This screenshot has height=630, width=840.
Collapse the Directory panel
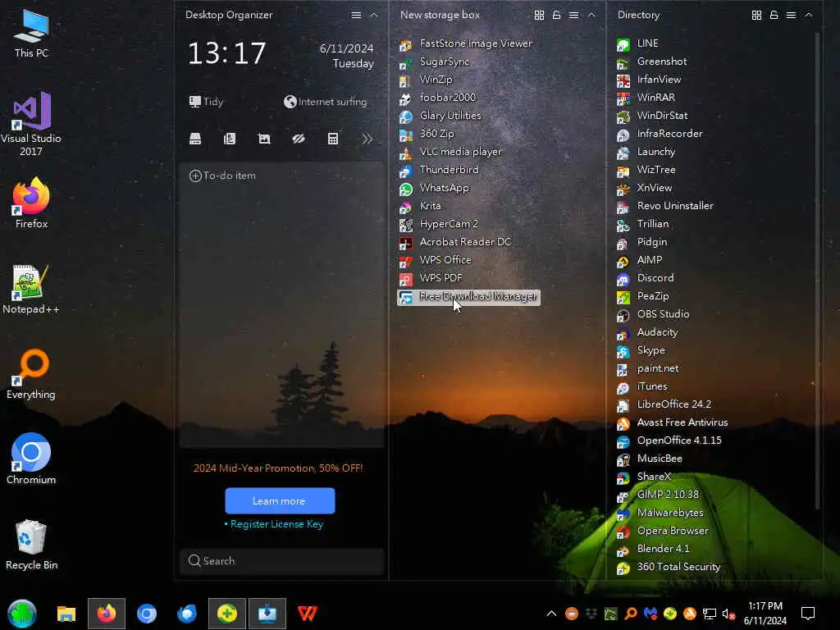[808, 15]
